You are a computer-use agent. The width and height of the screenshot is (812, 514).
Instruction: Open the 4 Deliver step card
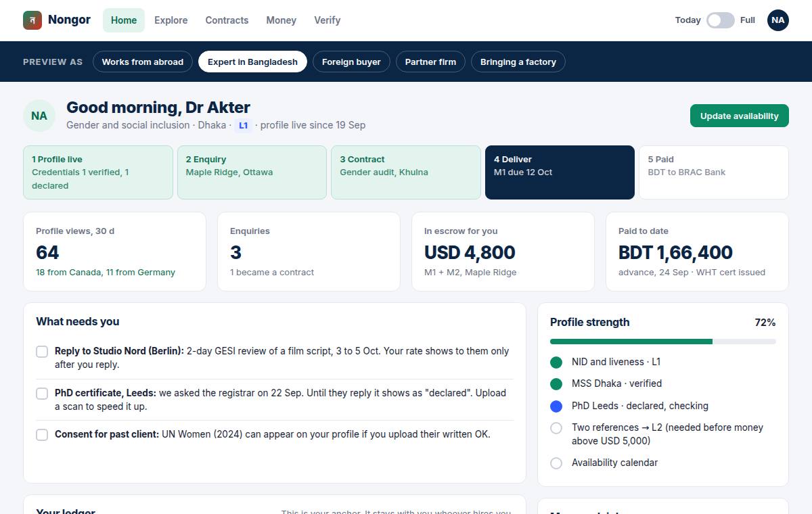[x=560, y=172]
